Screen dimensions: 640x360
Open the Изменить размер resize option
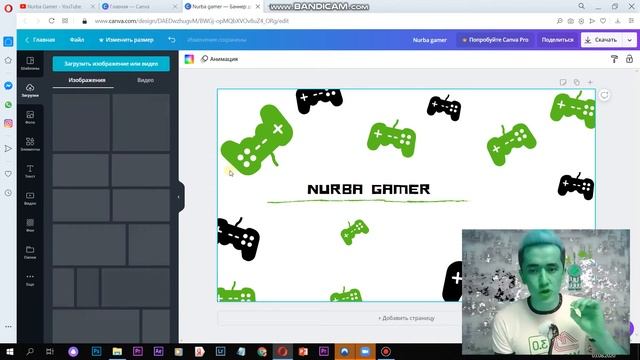(126, 40)
